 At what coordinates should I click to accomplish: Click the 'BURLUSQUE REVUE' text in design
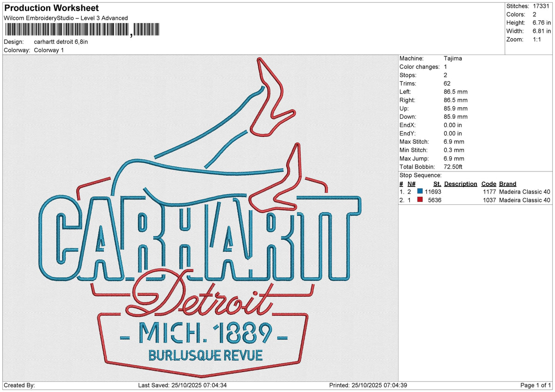coord(205,355)
